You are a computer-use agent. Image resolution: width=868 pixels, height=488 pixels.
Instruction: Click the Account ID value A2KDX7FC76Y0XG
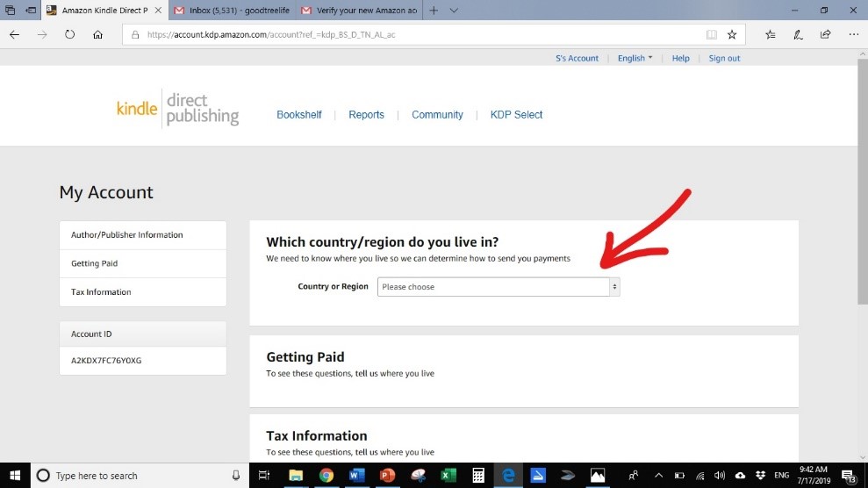pos(106,360)
